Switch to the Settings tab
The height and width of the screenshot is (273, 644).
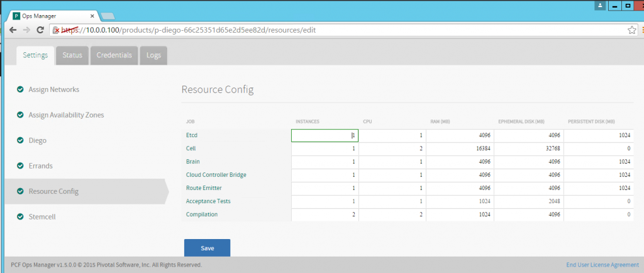coord(35,55)
